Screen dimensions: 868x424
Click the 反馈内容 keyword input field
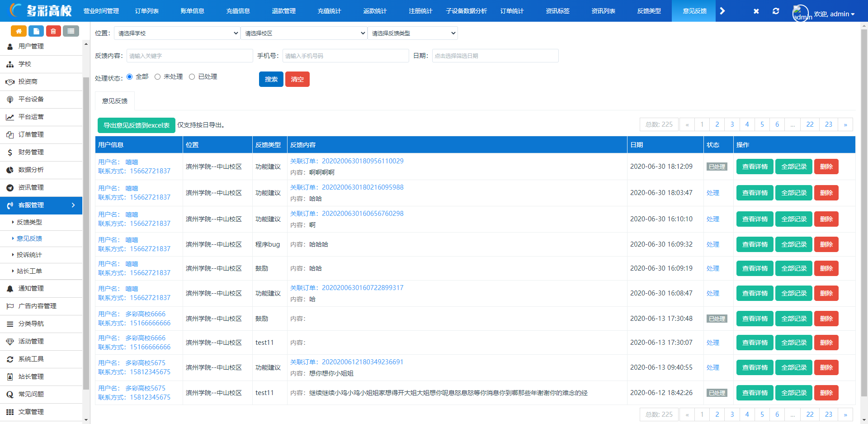190,56
